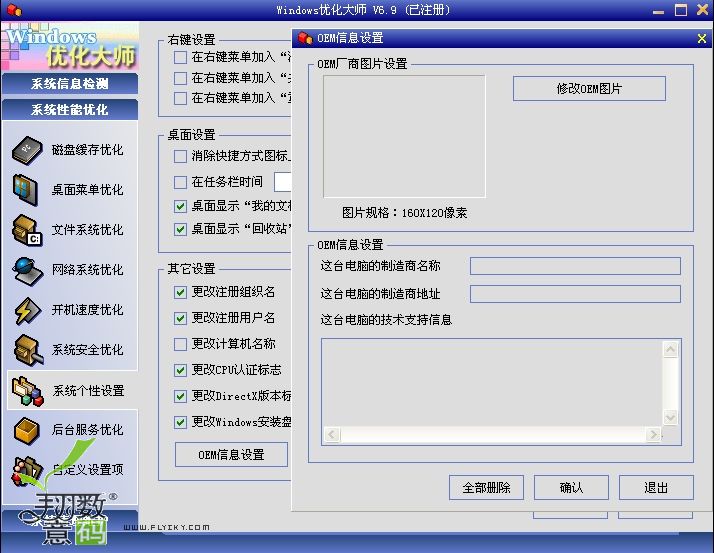Click OEM picture preview box
Image resolution: width=714 pixels, height=553 pixels.
404,136
